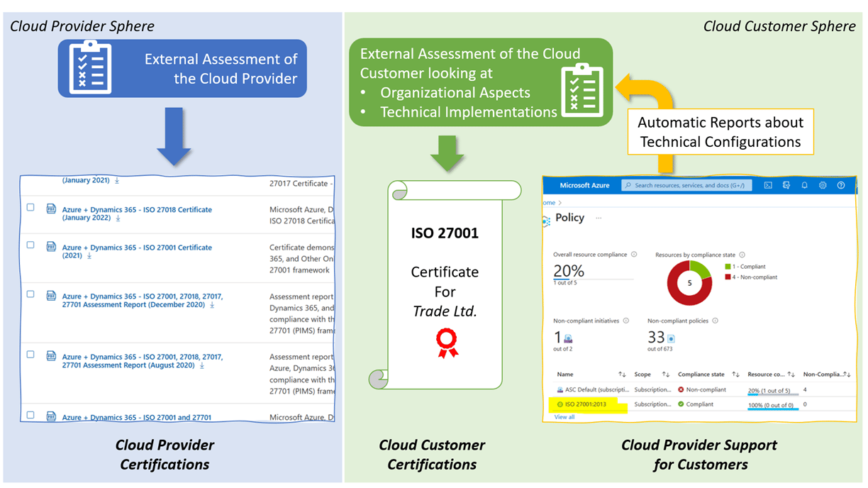Open Directory and subscription filter icon
This screenshot has height=488, width=868.
click(x=786, y=185)
